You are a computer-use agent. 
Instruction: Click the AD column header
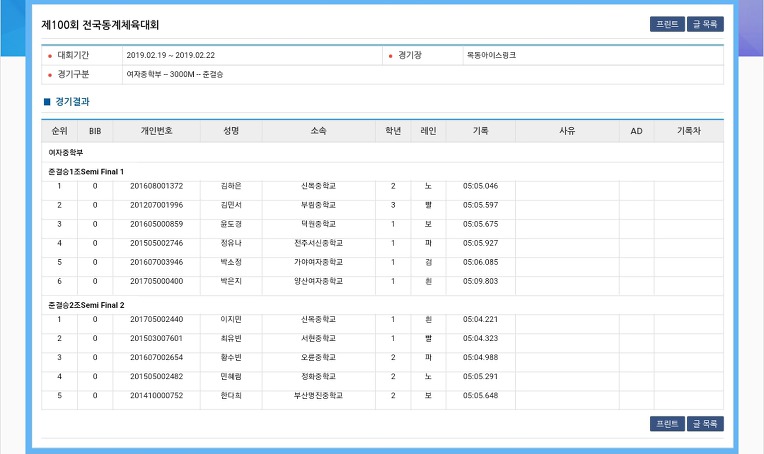(x=636, y=131)
